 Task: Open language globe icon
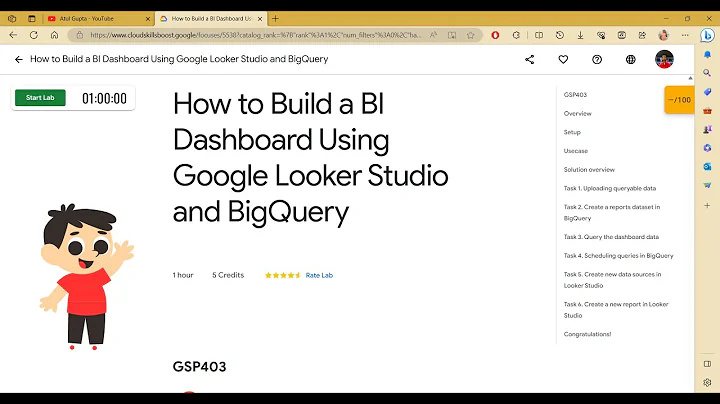coord(630,59)
